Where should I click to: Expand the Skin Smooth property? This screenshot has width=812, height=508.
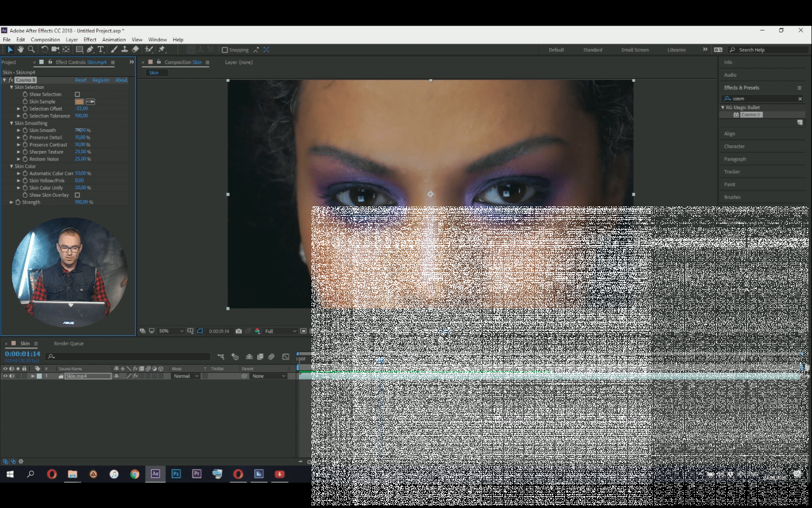(x=18, y=130)
